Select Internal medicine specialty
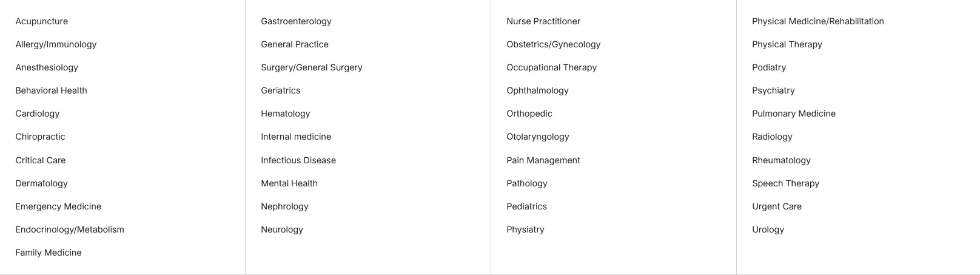 296,137
